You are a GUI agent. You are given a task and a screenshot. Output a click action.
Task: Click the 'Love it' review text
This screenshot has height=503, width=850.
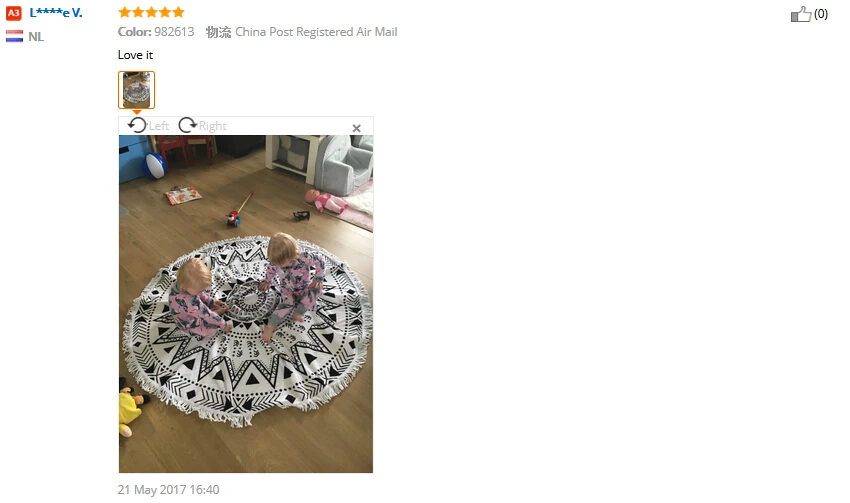pyautogui.click(x=136, y=55)
